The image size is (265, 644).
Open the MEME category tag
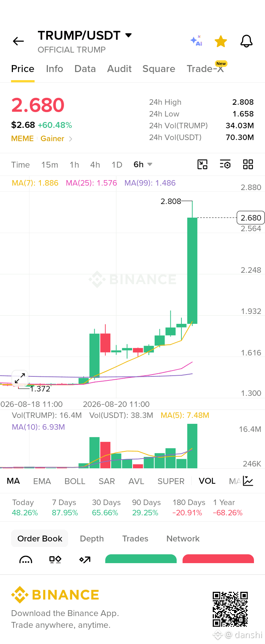pos(22,139)
